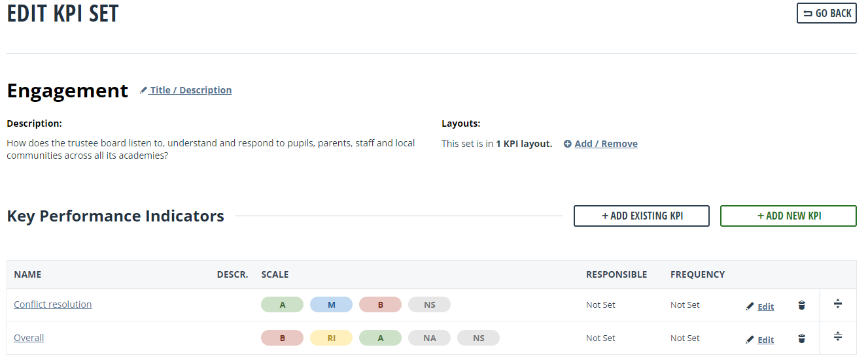Click grey NA badge in Overall scale
The height and width of the screenshot is (360, 868).
click(x=429, y=338)
